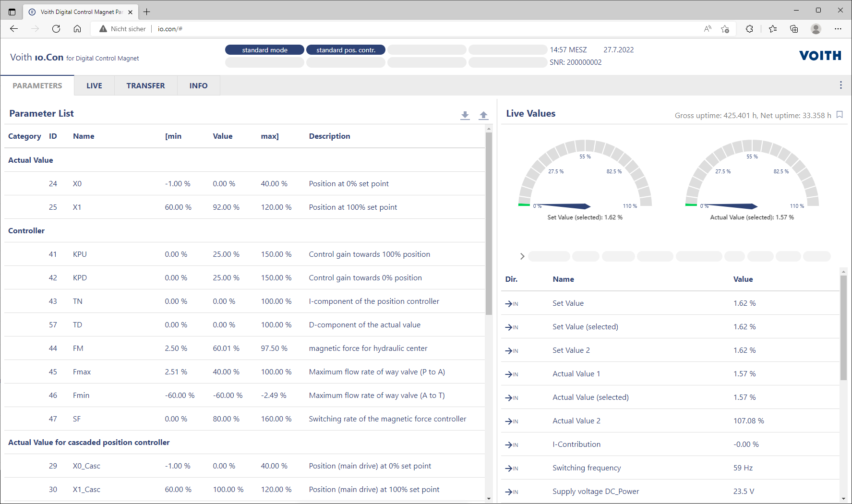The width and height of the screenshot is (852, 504).
Task: Click the Switching frequency value 59 Hz
Action: click(743, 468)
